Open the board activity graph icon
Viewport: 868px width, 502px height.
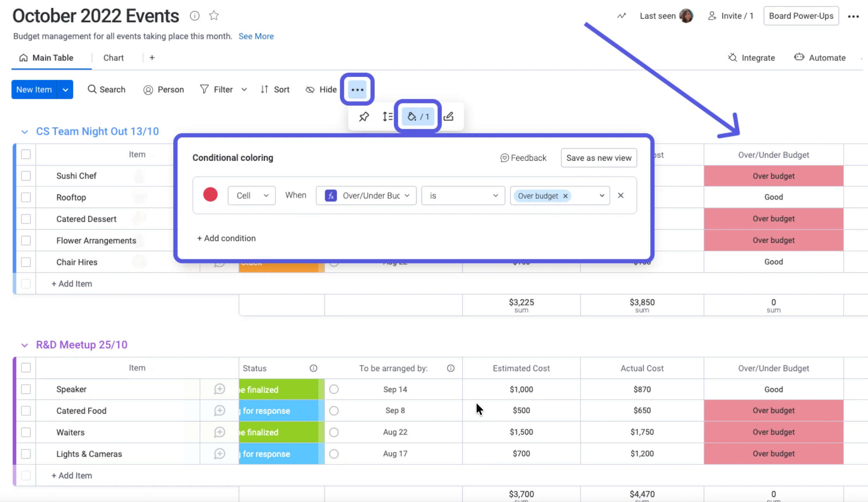[x=621, y=16]
